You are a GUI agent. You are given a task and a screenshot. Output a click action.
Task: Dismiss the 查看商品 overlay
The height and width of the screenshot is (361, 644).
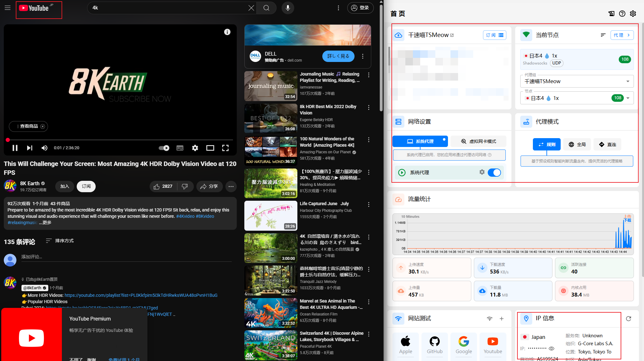[43, 126]
